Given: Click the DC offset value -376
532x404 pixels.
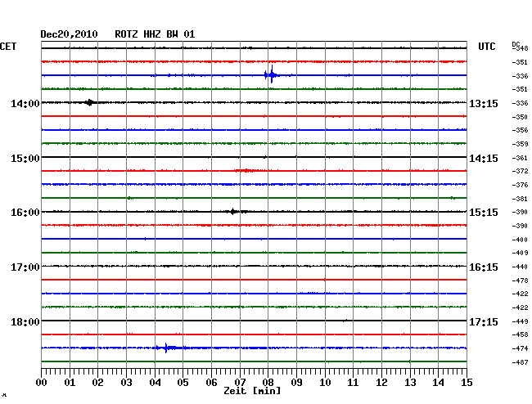Looking at the screenshot, I should coord(520,185).
